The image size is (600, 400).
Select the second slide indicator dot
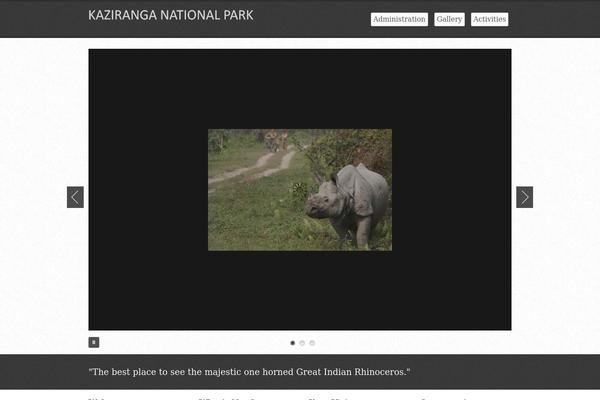[302, 343]
